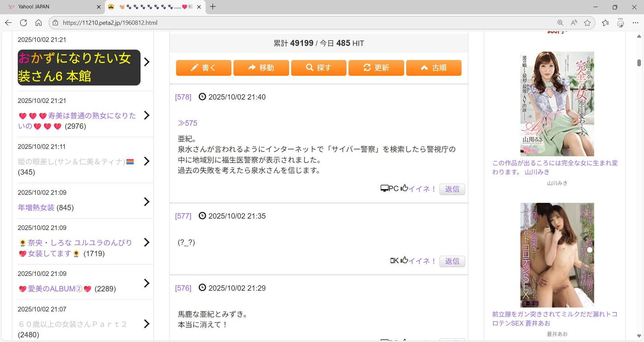Screen dimensions: 644x342
Task: Reply to post 577 with 返信
Action: (452, 261)
